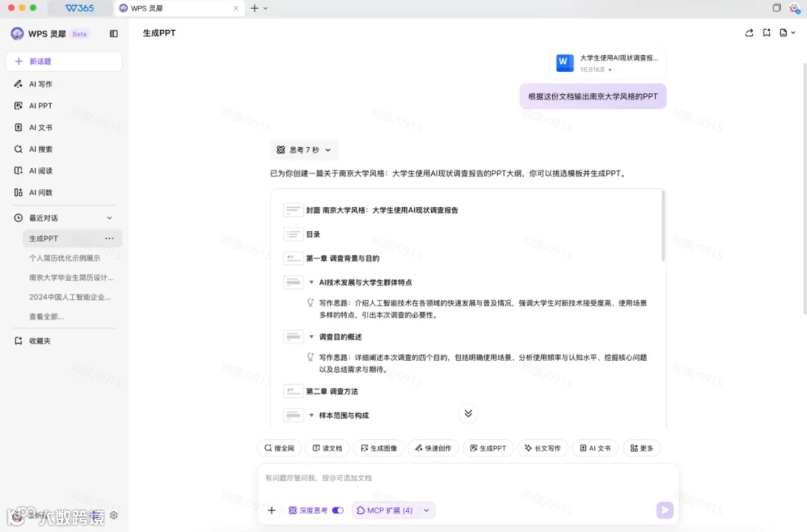Click the 搜全网 chip
Viewport: 807px width, 532px height.
point(279,448)
